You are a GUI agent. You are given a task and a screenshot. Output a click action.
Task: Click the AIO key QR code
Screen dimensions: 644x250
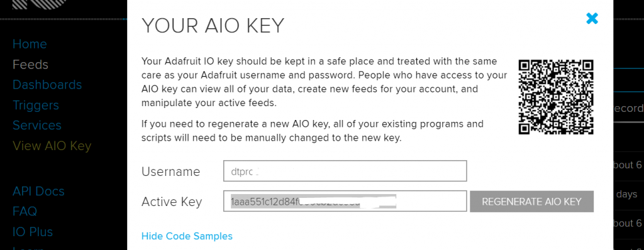point(556,97)
